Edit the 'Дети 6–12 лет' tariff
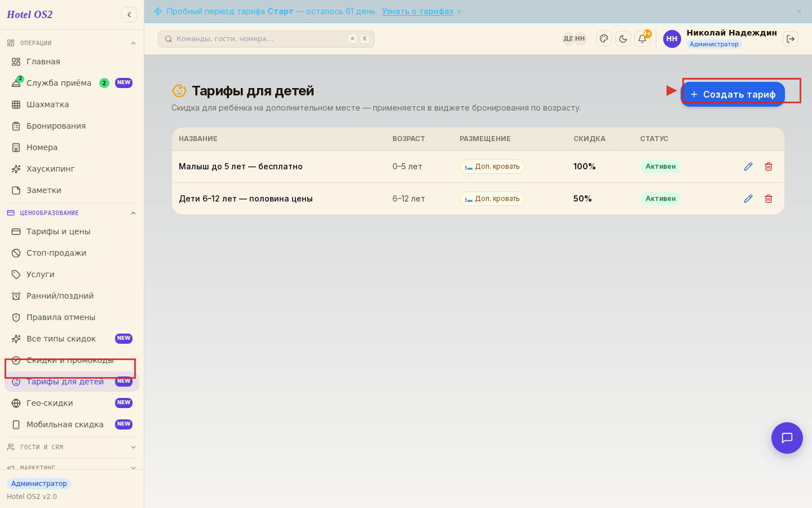The image size is (812, 508). (x=748, y=199)
